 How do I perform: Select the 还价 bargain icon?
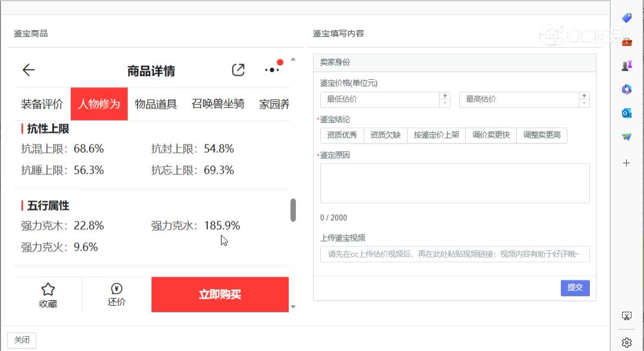point(115,290)
